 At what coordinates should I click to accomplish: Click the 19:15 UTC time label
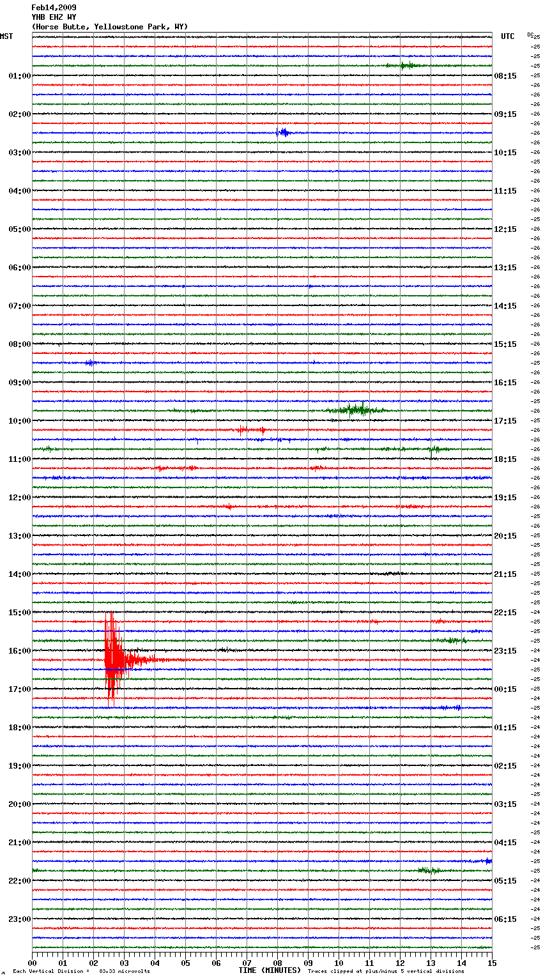[x=505, y=498]
